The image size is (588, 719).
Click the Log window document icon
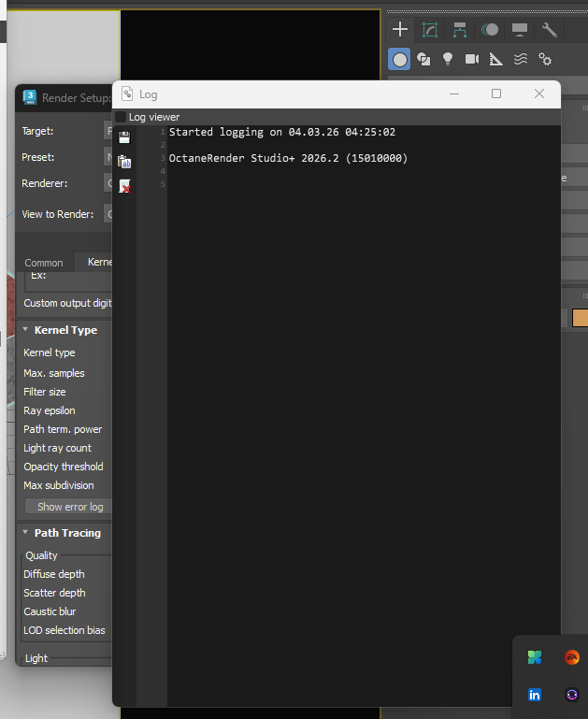tap(127, 94)
